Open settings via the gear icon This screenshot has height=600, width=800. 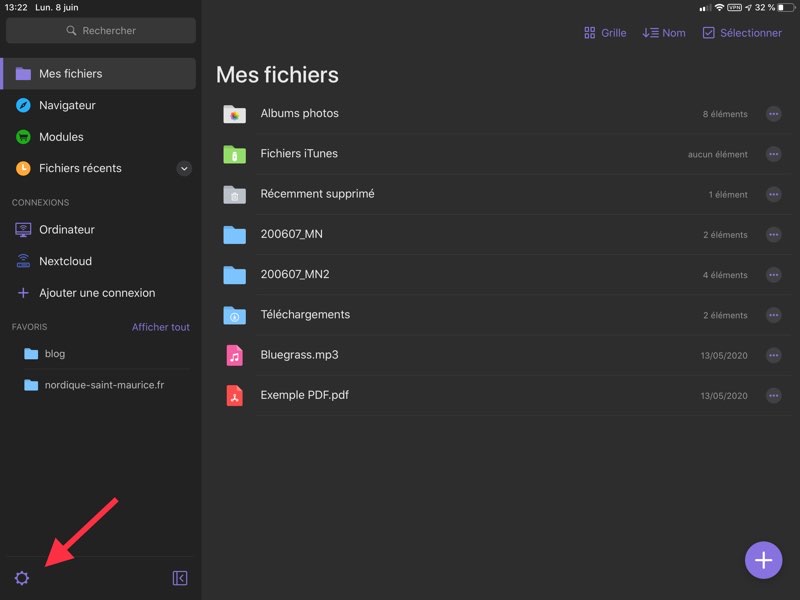pyautogui.click(x=22, y=578)
